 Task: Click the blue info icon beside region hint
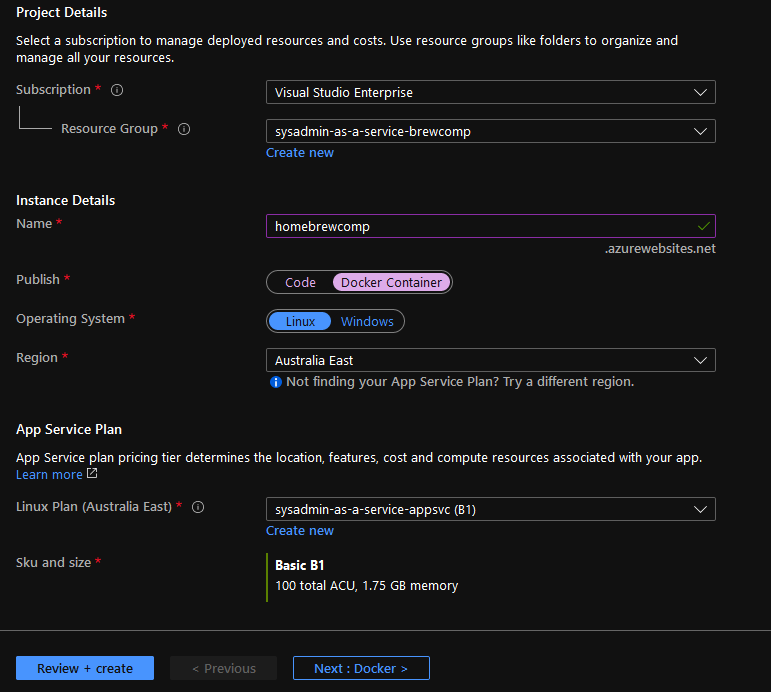click(276, 382)
